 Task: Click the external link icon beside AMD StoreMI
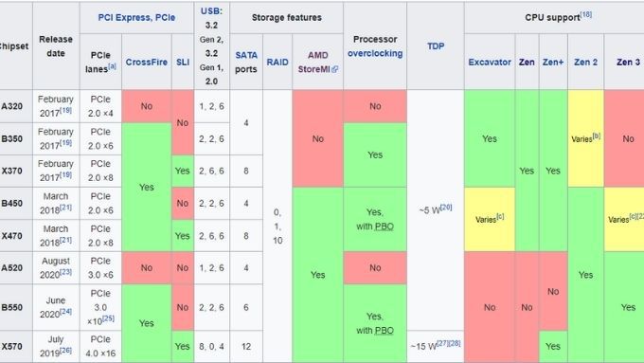pos(334,69)
